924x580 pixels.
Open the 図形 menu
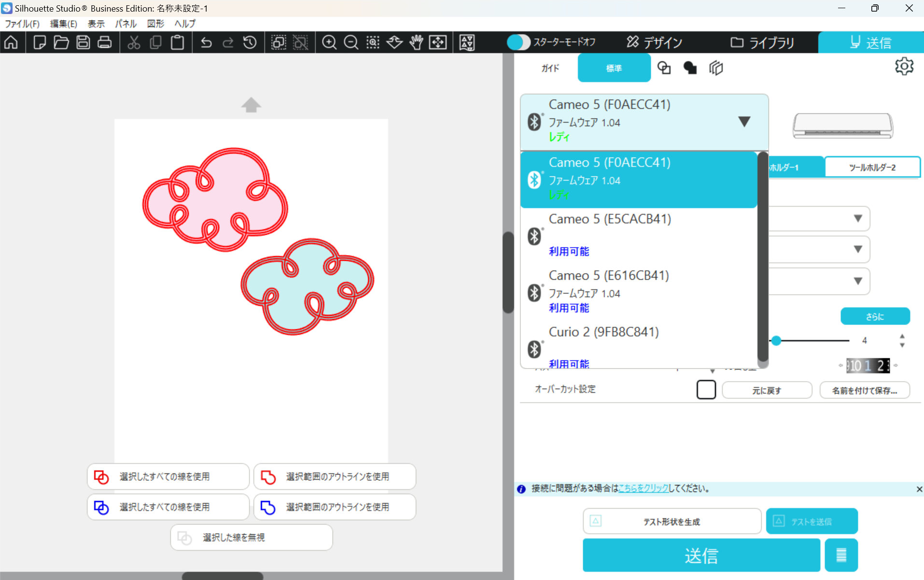coord(155,24)
